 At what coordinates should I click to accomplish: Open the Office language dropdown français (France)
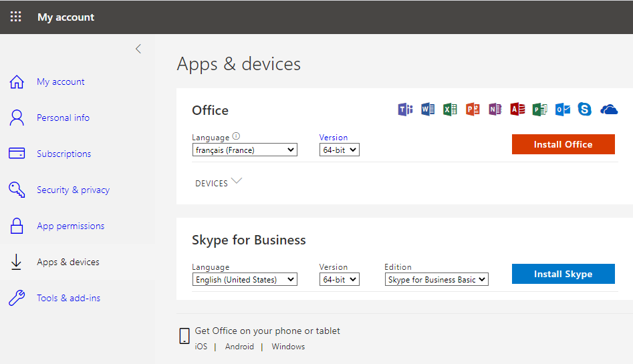pos(245,150)
